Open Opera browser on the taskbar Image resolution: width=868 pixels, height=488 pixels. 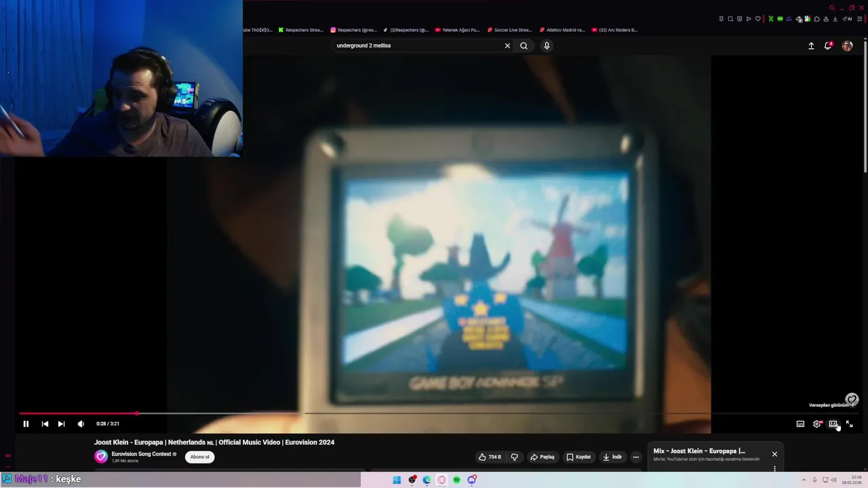coord(441,480)
